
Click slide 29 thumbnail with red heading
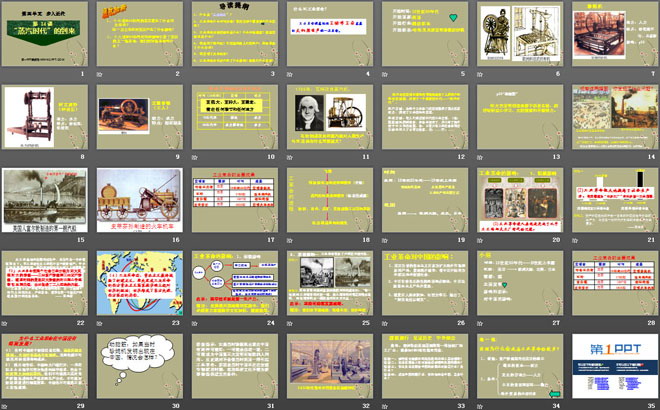coord(45,366)
